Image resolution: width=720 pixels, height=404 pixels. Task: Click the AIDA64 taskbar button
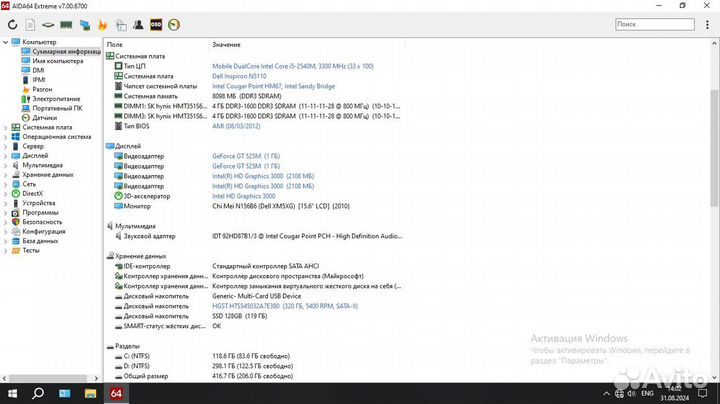point(116,393)
